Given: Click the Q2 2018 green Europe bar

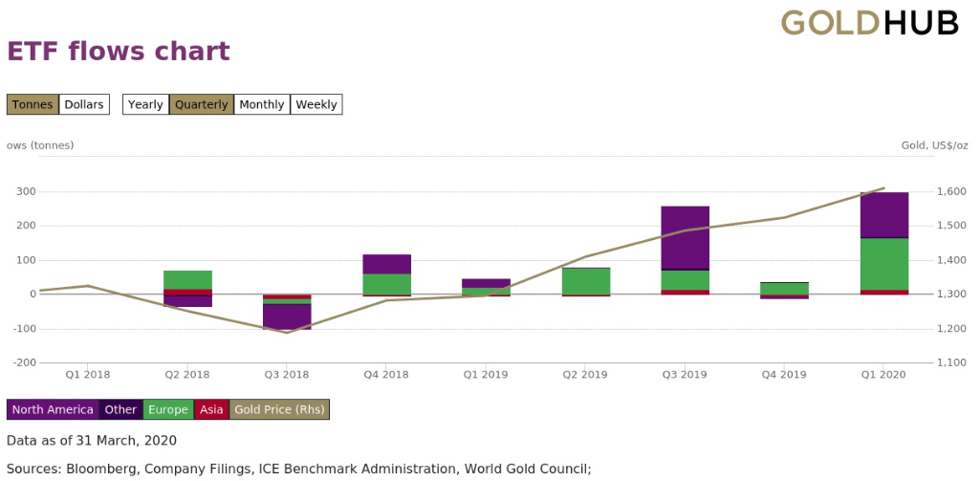Looking at the screenshot, I should tap(187, 279).
